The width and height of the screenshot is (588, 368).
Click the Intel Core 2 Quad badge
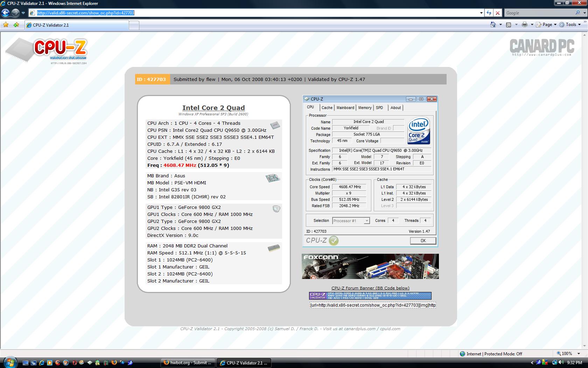tap(419, 130)
